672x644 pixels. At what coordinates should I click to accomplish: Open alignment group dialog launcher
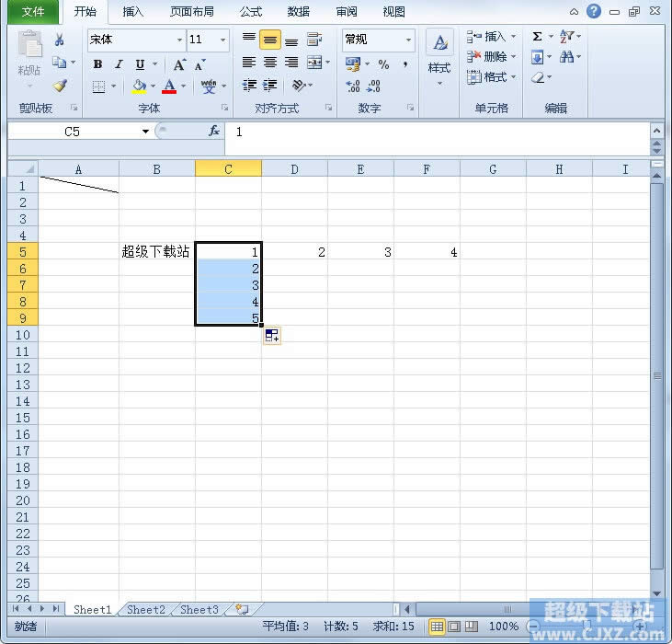(328, 108)
